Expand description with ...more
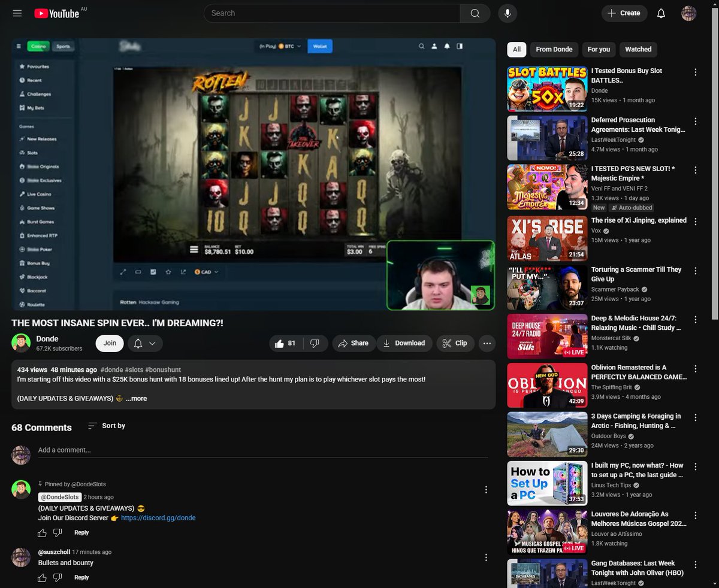Image resolution: width=719 pixels, height=588 pixels. 136,398
